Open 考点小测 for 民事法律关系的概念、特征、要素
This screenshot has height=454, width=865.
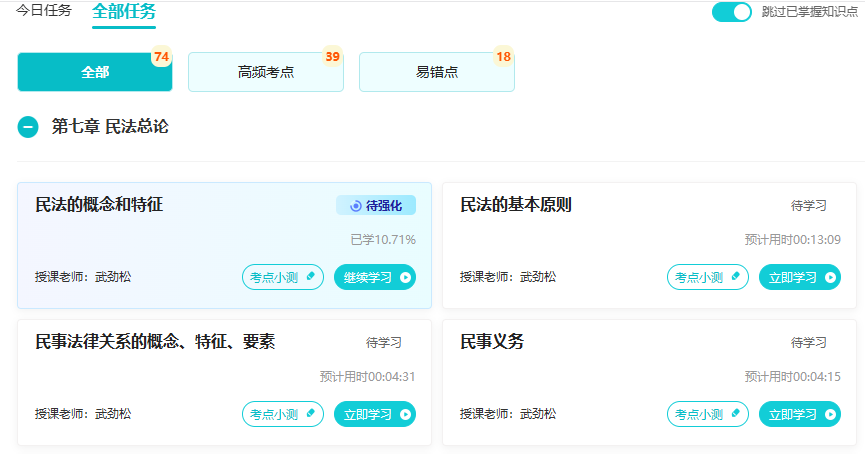tap(283, 414)
